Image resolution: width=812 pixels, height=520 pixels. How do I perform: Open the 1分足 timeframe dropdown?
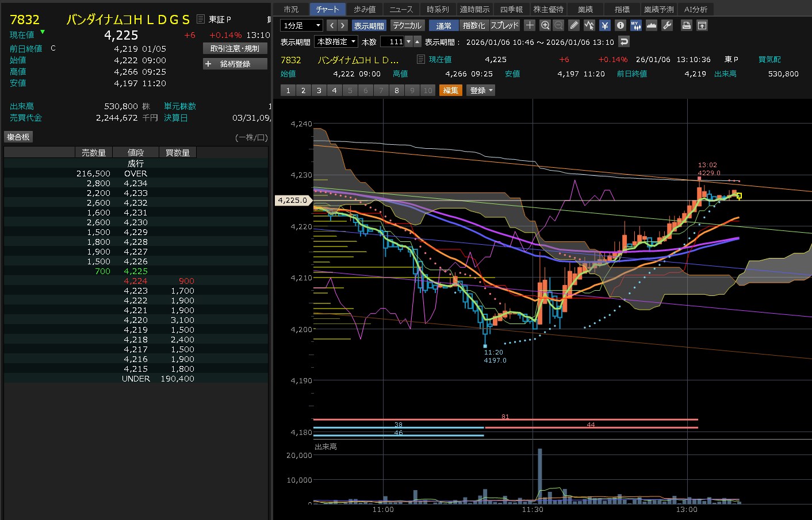[x=301, y=26]
